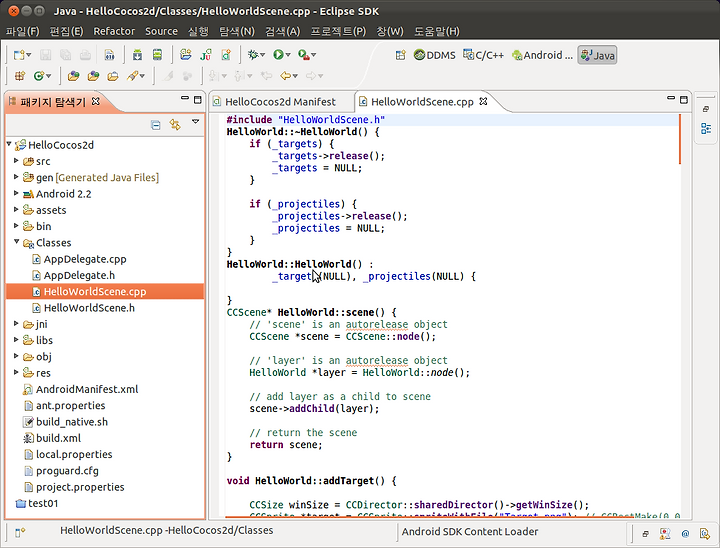This screenshot has width=720, height=548.
Task: Click the Back navigation yellow arrow
Action: (286, 76)
